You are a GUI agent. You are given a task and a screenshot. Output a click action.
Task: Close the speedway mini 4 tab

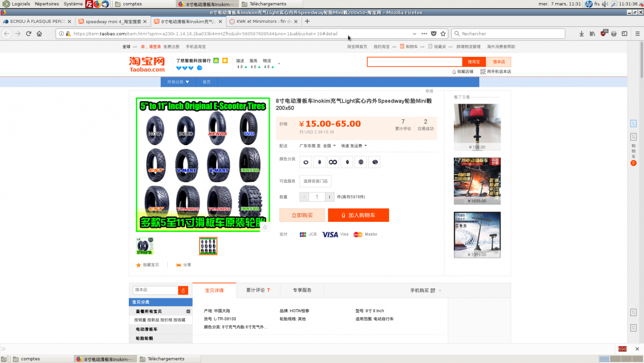pos(145,22)
